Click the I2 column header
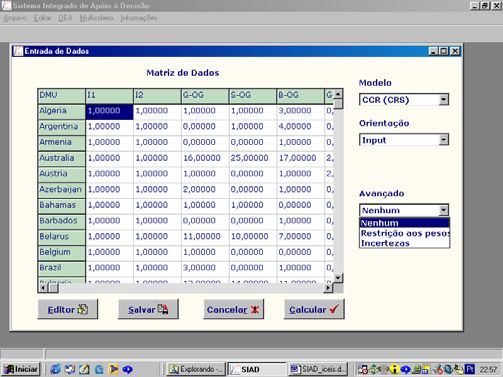Viewport: 503px width, 377px height. [157, 96]
